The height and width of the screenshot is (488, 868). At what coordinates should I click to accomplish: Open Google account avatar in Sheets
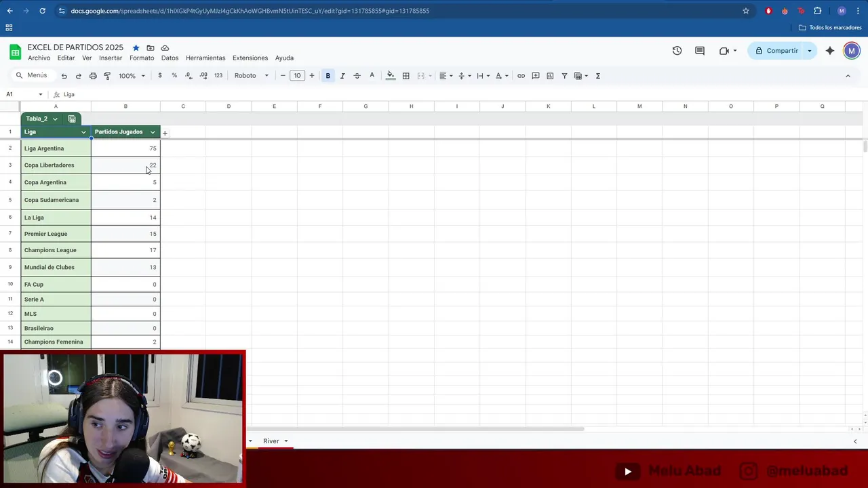[x=852, y=51]
